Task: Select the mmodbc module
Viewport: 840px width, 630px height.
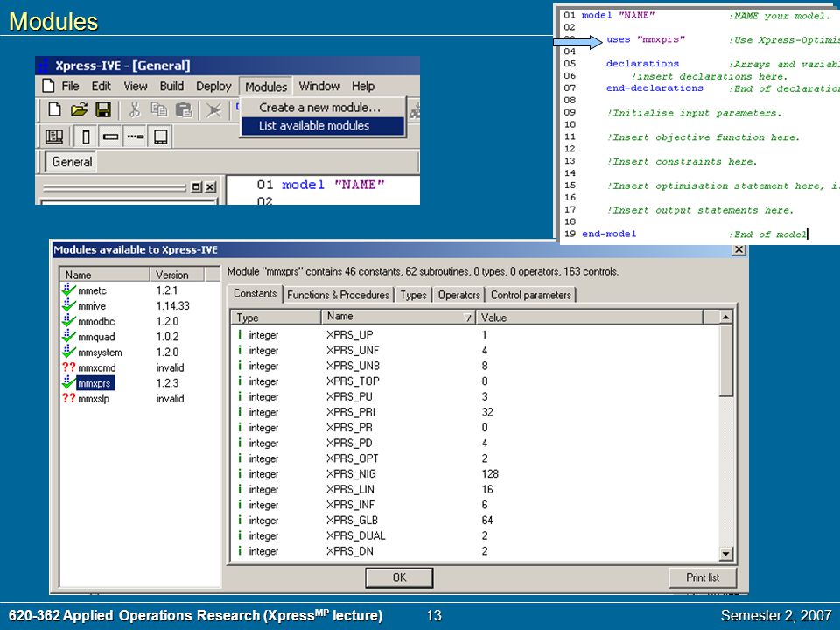Action: (x=96, y=322)
